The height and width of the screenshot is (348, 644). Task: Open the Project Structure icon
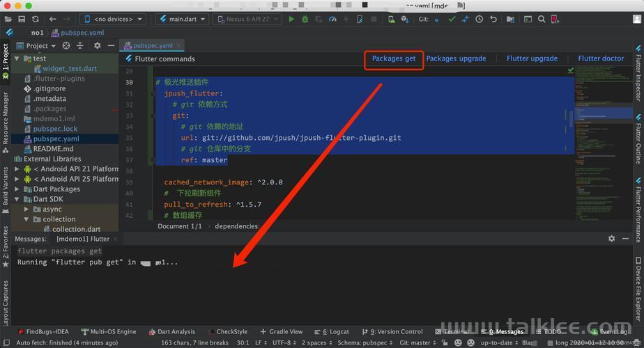point(510,19)
